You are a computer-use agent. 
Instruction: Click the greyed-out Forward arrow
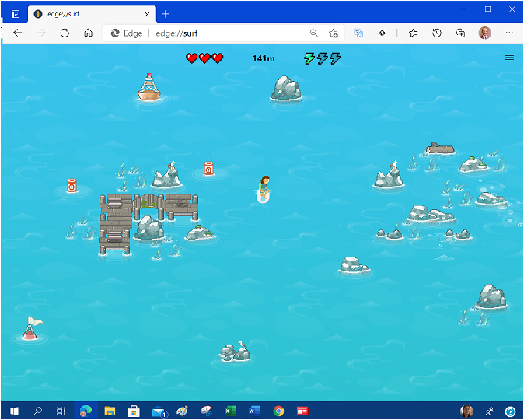coord(41,33)
